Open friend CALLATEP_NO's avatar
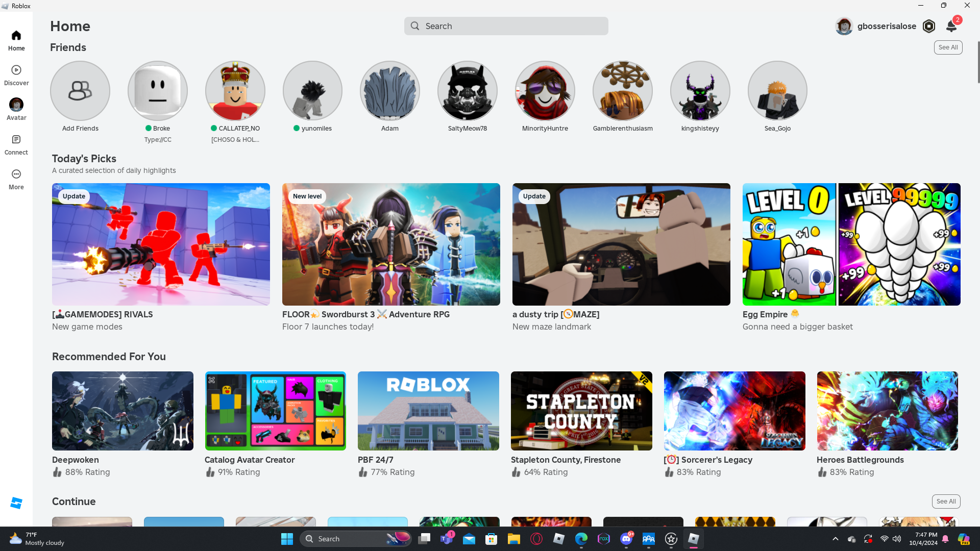This screenshot has height=551, width=980. point(235,91)
